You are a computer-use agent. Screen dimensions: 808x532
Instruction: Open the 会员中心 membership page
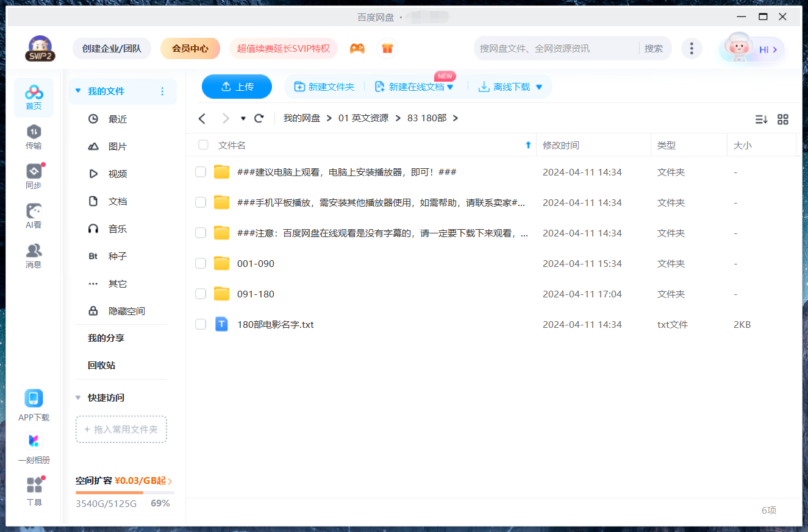tap(190, 48)
